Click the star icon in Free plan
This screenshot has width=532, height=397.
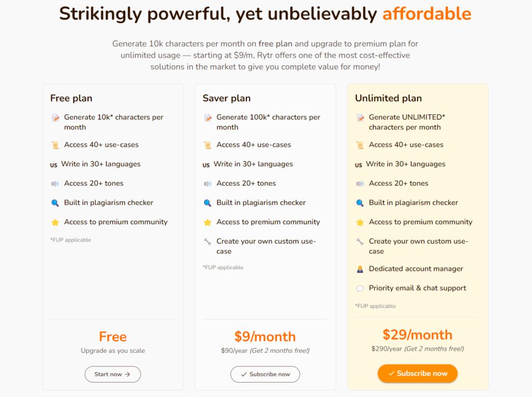pos(55,222)
